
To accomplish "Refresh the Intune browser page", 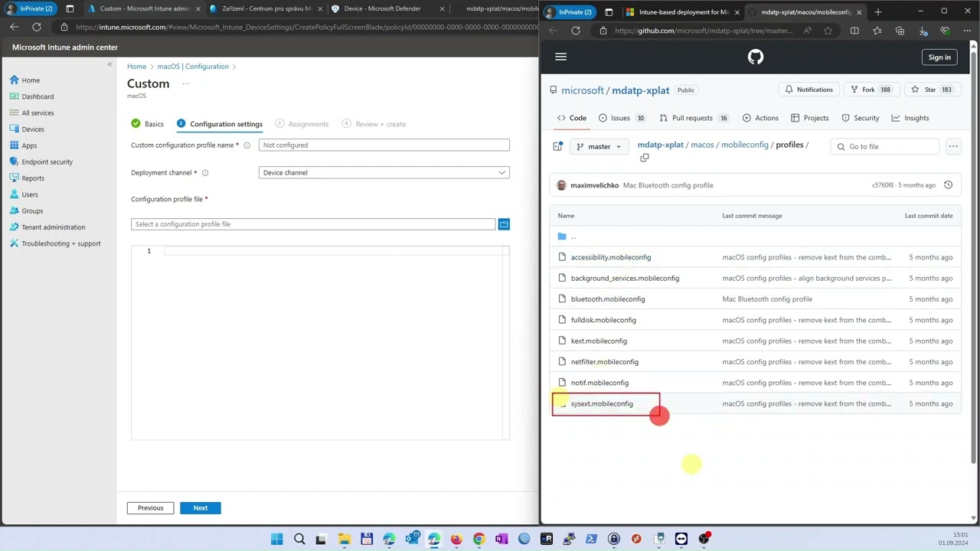I will point(36,27).
